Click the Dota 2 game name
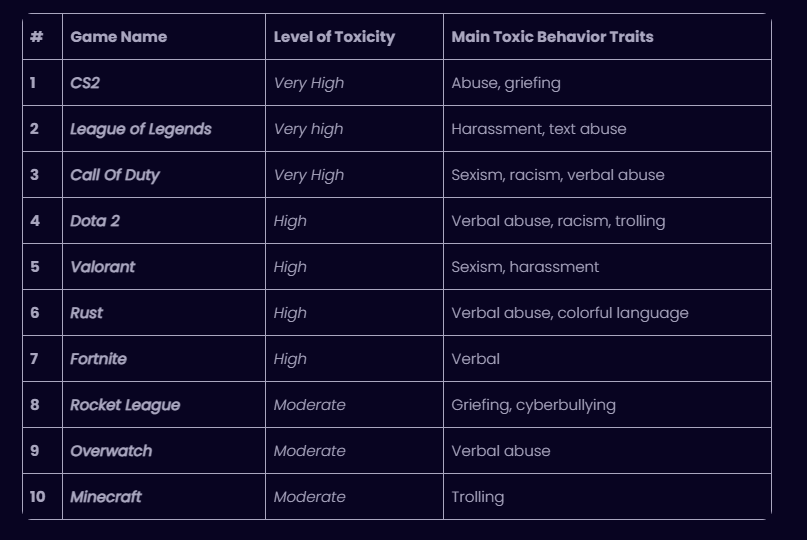Image resolution: width=807 pixels, height=540 pixels. click(x=95, y=221)
